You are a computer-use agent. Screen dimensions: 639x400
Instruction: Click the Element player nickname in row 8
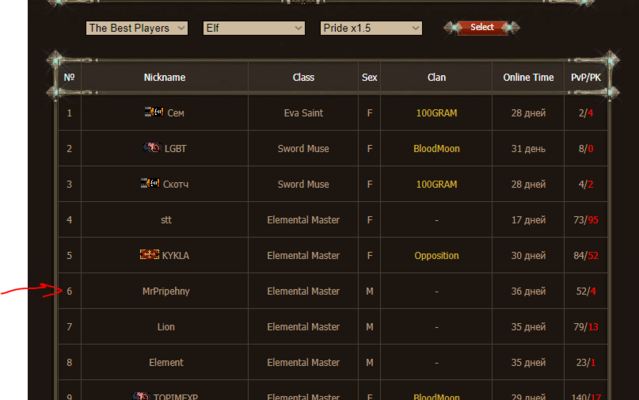(x=166, y=363)
